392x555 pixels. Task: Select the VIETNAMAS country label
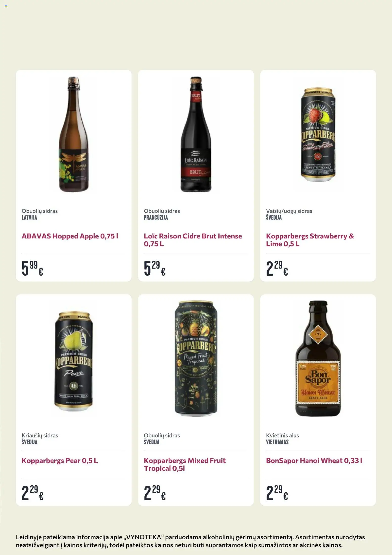tap(277, 442)
